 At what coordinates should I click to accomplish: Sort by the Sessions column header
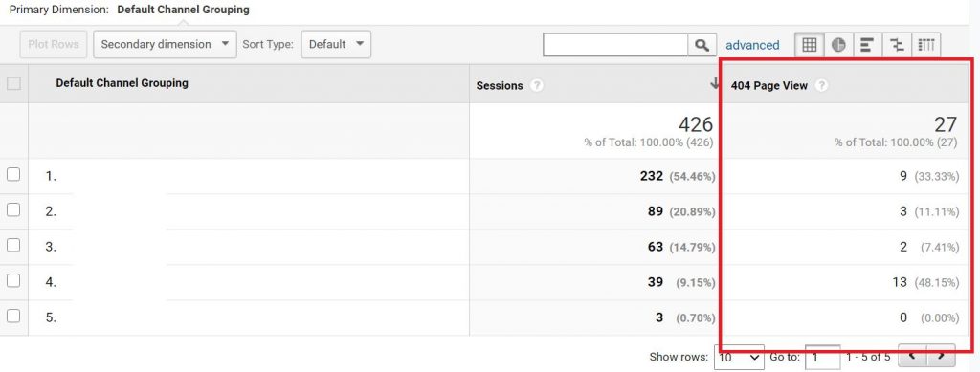[500, 86]
